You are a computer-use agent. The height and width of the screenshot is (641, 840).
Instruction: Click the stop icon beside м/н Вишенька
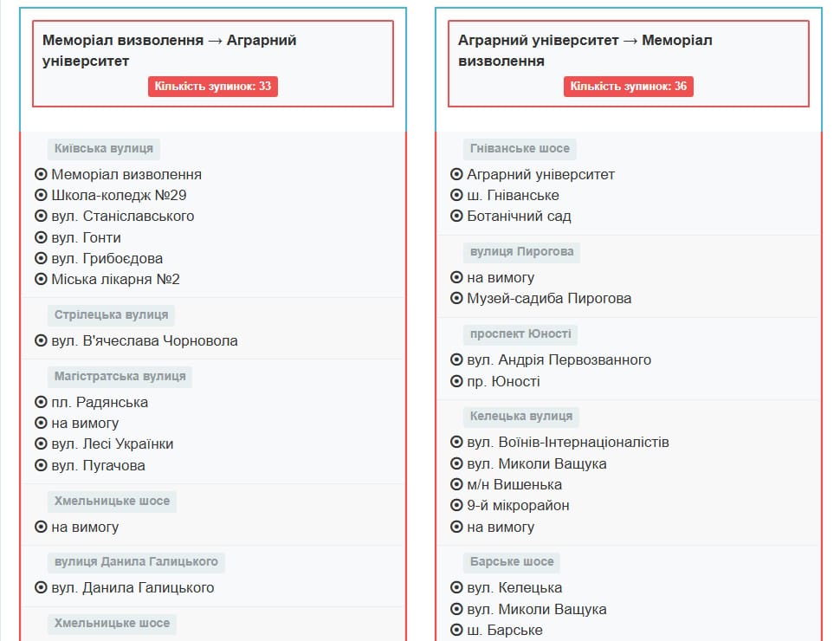point(456,484)
